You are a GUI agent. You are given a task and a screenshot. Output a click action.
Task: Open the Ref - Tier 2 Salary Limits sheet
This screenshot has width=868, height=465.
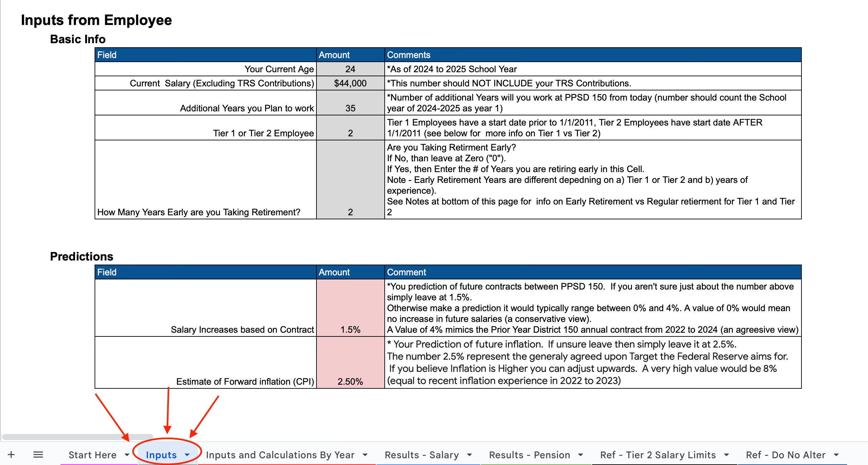(x=658, y=455)
